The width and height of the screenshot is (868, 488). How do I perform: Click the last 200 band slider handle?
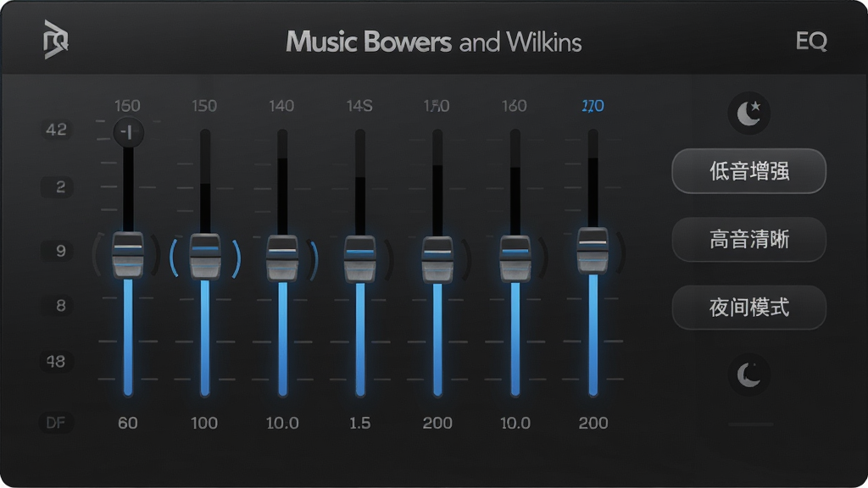[593, 251]
